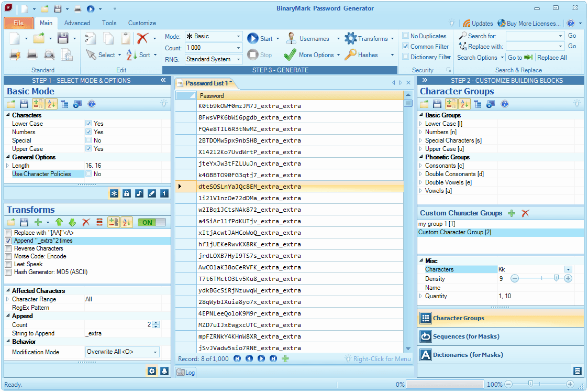
Task: Open Sequences (for Masks) panel
Action: (500, 336)
